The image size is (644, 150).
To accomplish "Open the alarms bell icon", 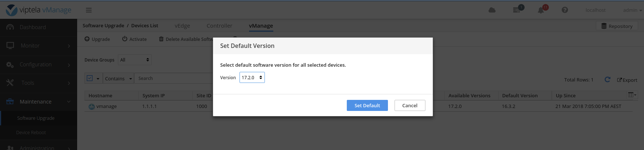I will tap(541, 10).
